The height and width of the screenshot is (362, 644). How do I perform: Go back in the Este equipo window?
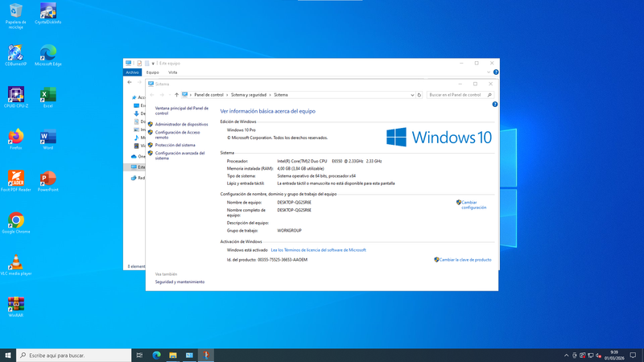(130, 83)
